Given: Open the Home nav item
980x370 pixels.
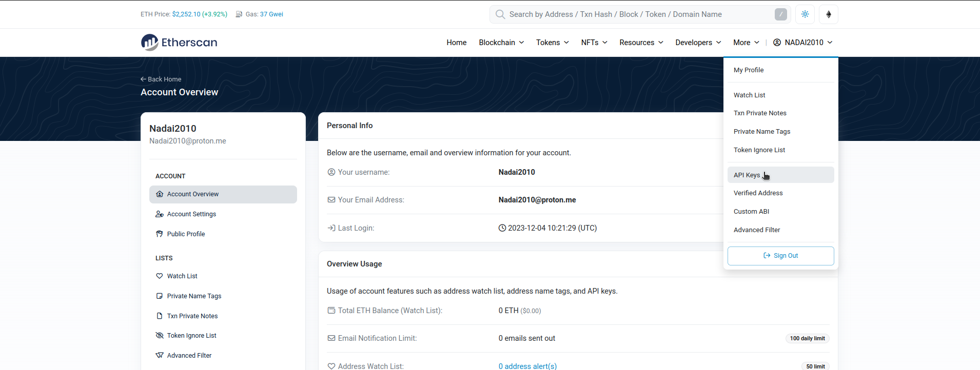Looking at the screenshot, I should pyautogui.click(x=457, y=43).
